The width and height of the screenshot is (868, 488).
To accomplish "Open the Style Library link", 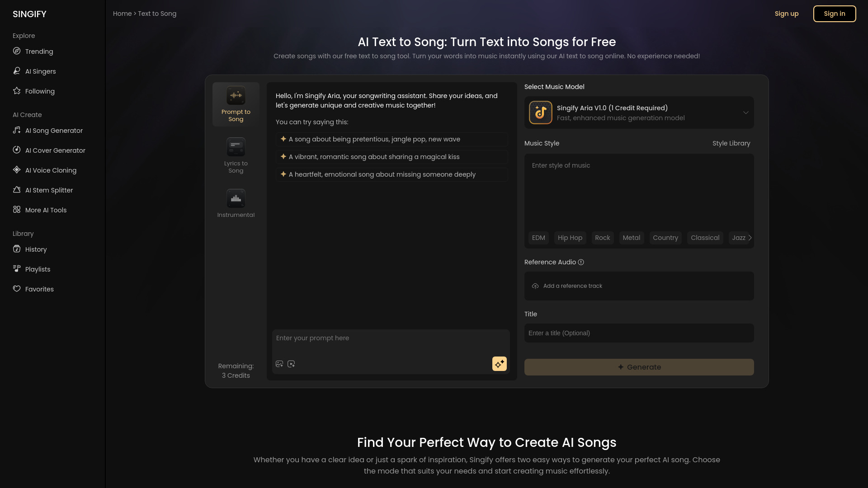I will (x=731, y=143).
